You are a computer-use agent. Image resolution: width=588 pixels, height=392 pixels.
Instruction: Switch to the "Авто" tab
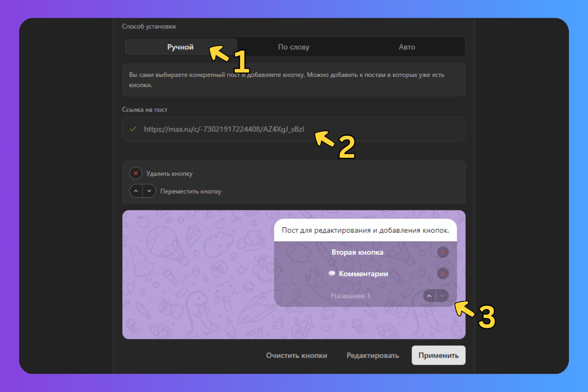(x=407, y=47)
